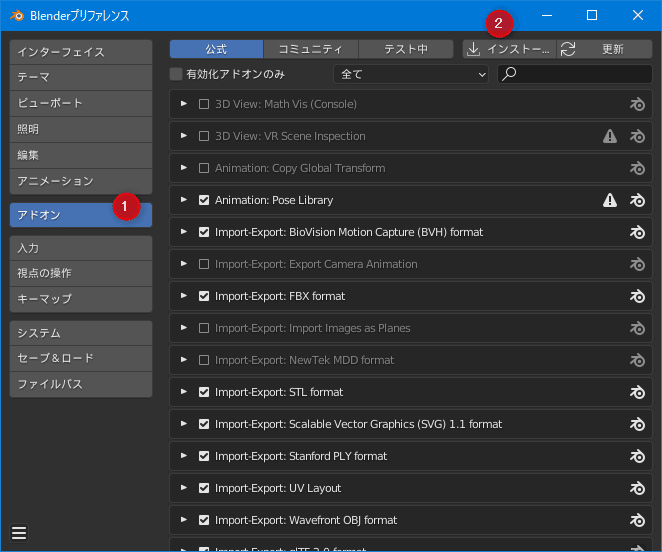
Task: Open the 全て category dropdown
Action: tap(411, 74)
